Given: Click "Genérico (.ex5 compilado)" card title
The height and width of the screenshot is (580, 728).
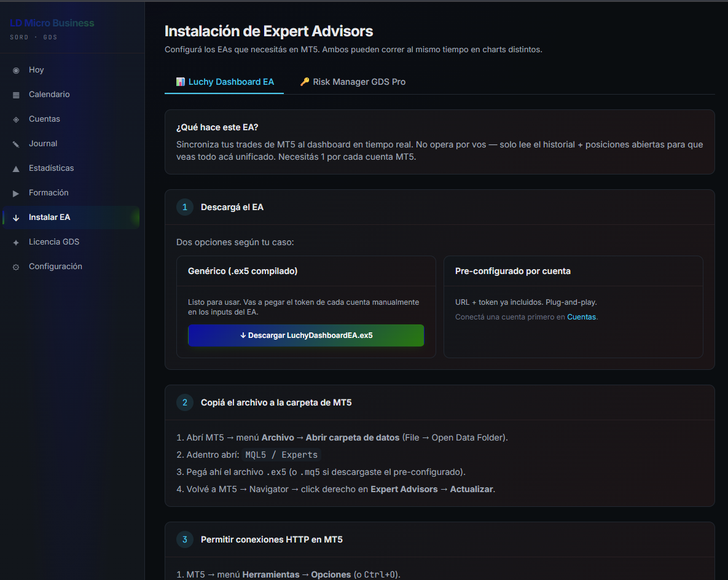Looking at the screenshot, I should pyautogui.click(x=243, y=271).
